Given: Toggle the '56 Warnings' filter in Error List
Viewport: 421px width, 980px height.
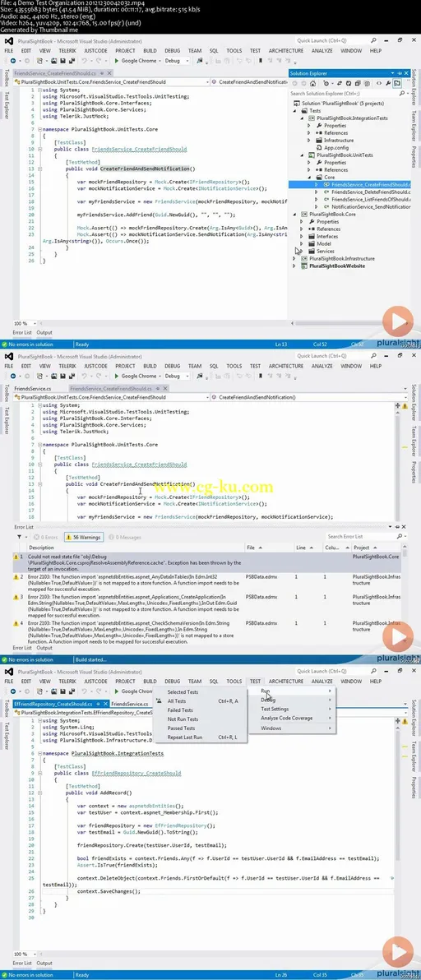Looking at the screenshot, I should point(84,537).
